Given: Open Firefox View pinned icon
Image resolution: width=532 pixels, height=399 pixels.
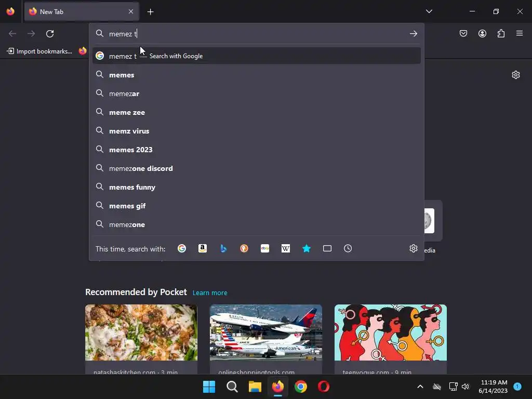Looking at the screenshot, I should pyautogui.click(x=10, y=11).
